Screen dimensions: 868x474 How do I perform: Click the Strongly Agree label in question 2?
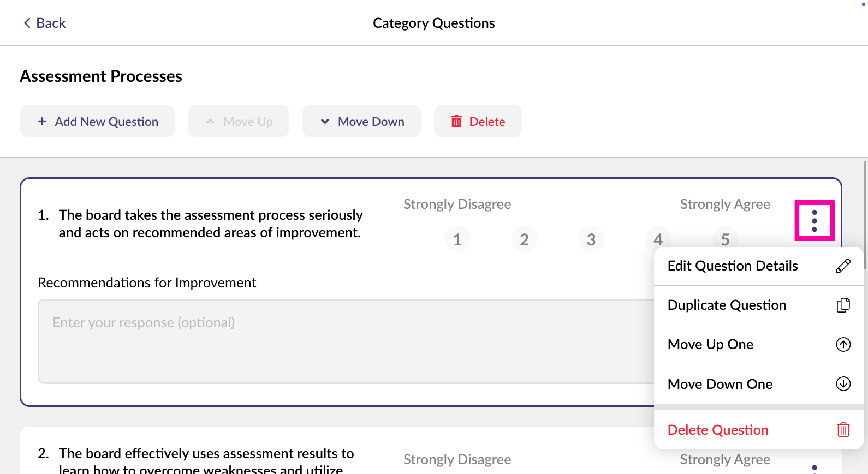[725, 459]
